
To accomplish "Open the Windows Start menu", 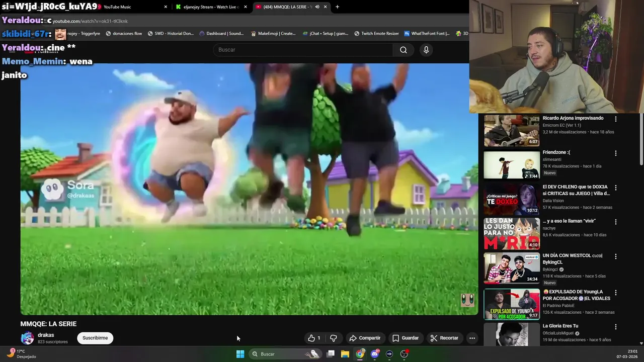I will (240, 354).
